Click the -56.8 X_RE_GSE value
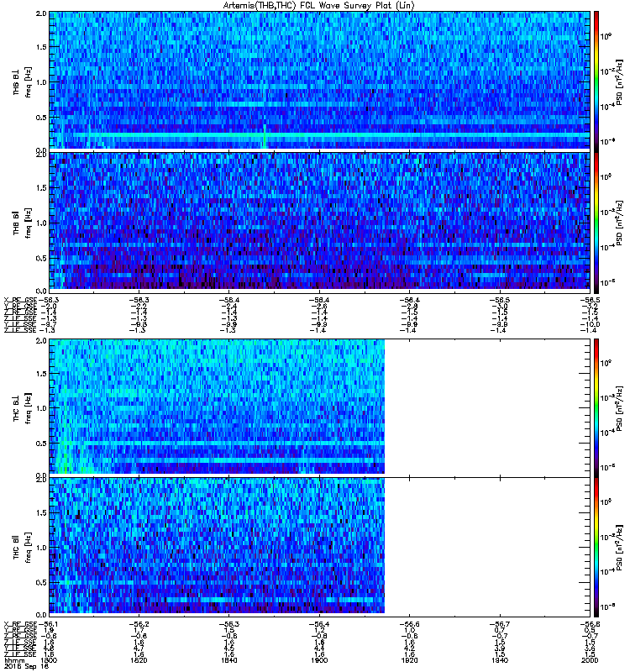The image size is (630, 672). tap(591, 624)
